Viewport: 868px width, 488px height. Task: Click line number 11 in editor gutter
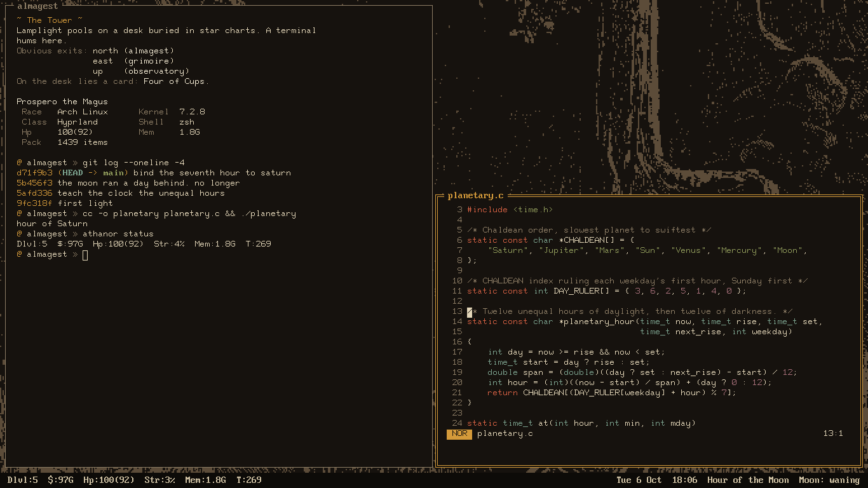click(x=457, y=291)
